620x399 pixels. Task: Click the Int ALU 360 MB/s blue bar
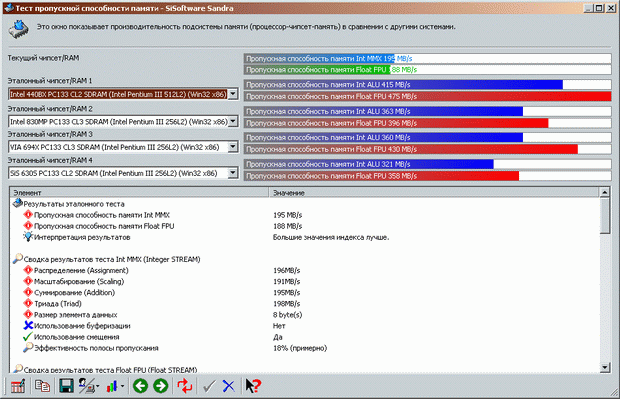coord(384,138)
